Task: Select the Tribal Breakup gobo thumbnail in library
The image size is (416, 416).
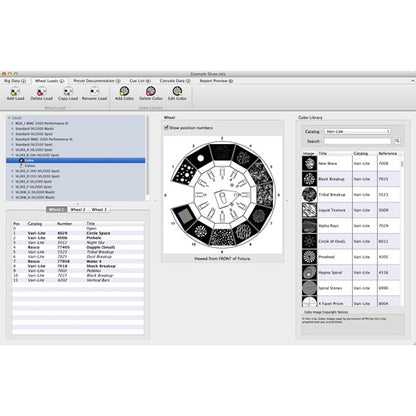Action: [x=309, y=195]
